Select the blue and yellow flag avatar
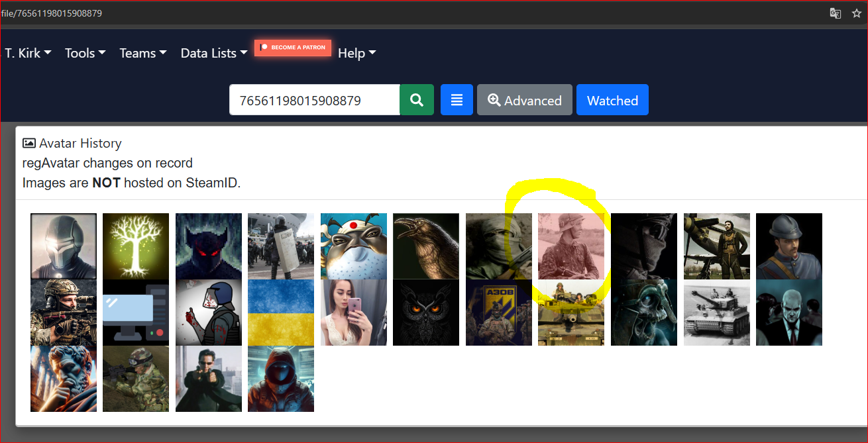The width and height of the screenshot is (868, 443). 281,312
